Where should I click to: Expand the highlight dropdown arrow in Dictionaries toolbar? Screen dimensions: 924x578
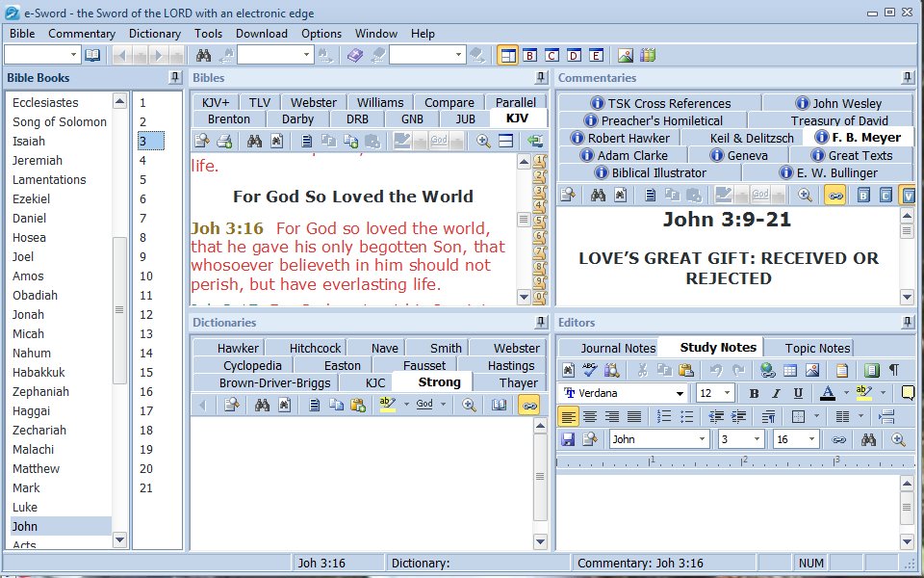click(x=406, y=405)
